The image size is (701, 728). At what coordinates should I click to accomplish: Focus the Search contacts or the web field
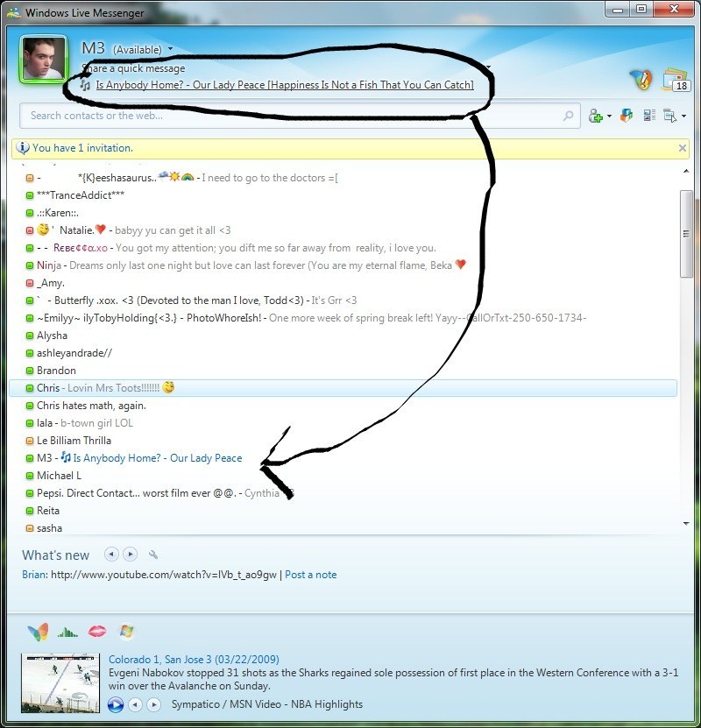coord(300,116)
